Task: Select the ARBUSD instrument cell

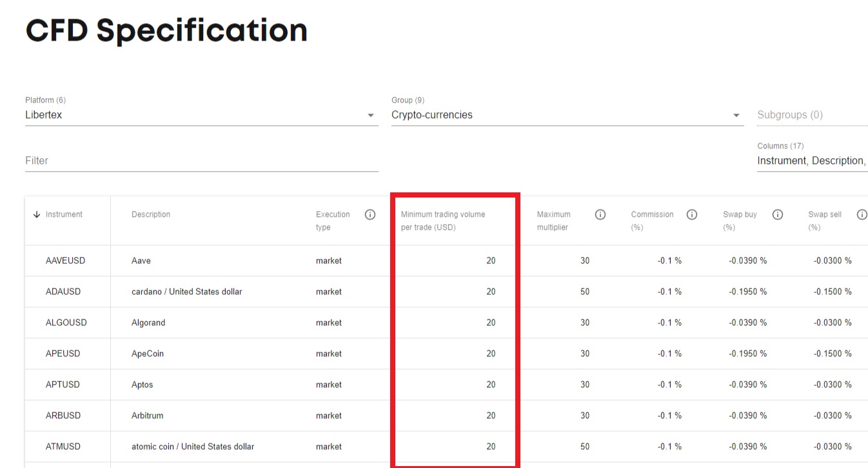Action: pyautogui.click(x=63, y=416)
